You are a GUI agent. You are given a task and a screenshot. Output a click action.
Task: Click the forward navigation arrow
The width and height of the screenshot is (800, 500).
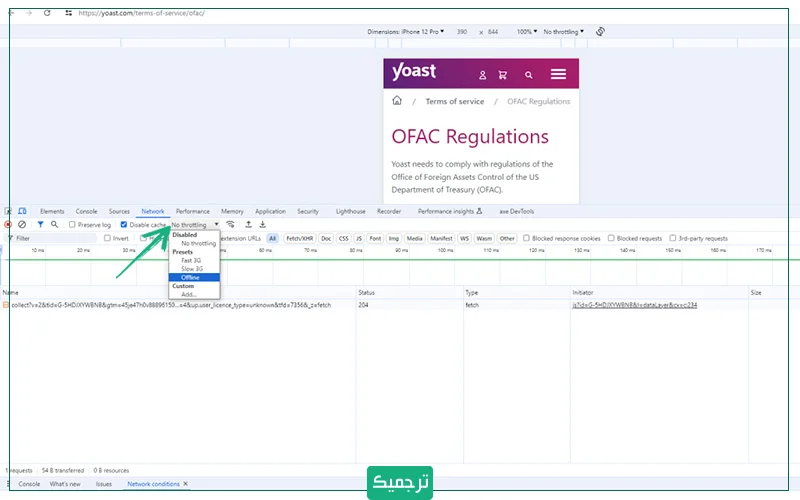tap(29, 13)
